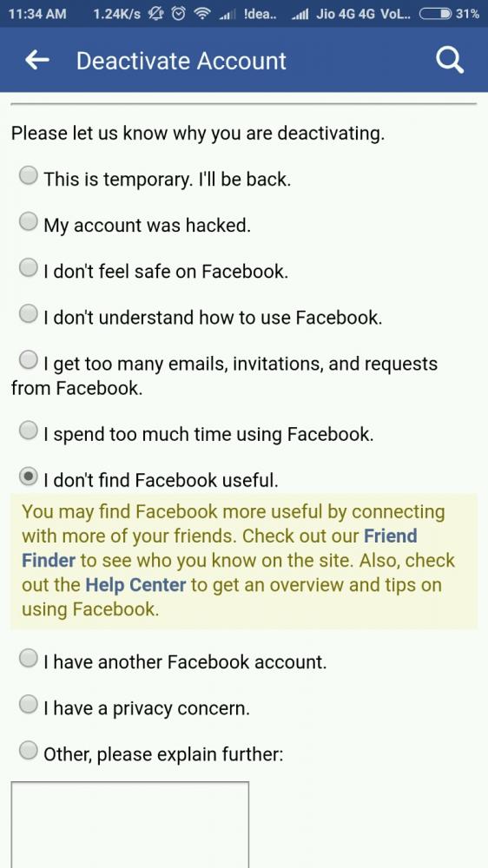The height and width of the screenshot is (868, 488).
Task: Tap the battery icon in status bar
Action: click(x=435, y=14)
